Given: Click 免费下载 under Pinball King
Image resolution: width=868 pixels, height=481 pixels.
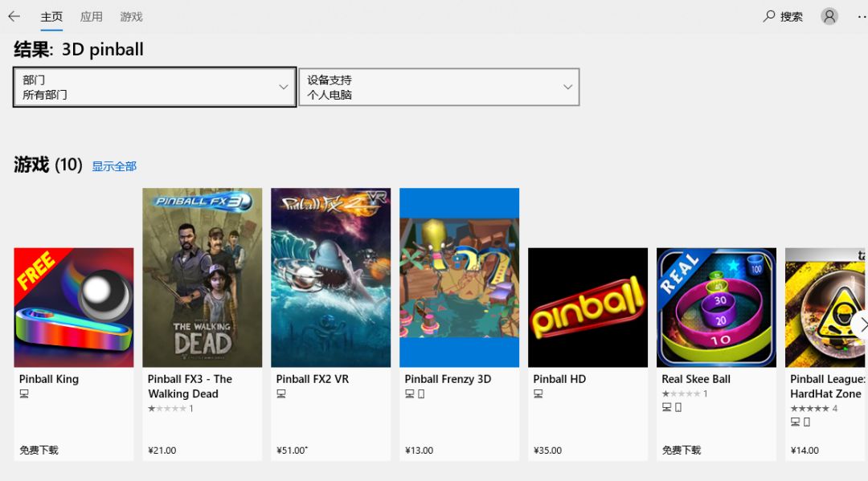Looking at the screenshot, I should click(39, 450).
